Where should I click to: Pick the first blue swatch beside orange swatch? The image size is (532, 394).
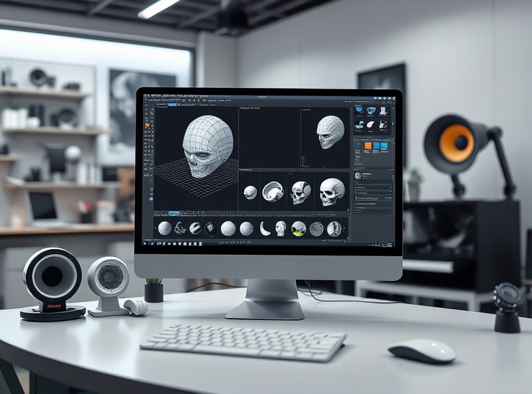[x=376, y=146]
